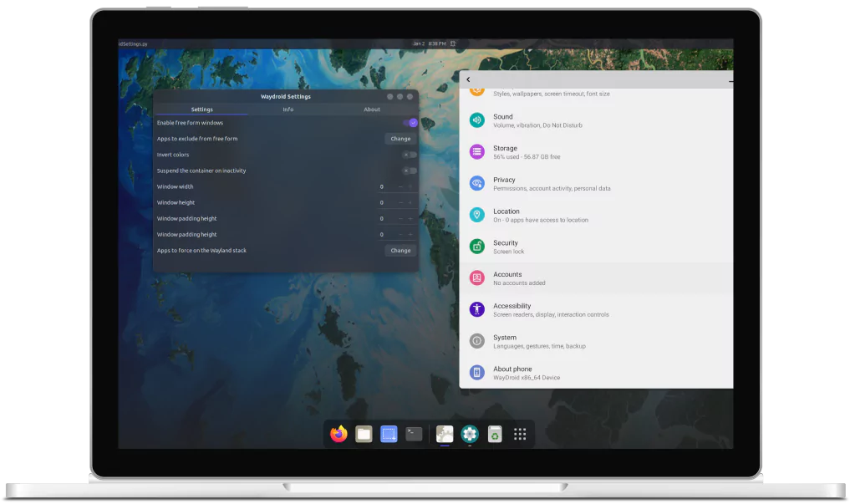Open Privacy via the blue eye icon
Image resolution: width=850 pixels, height=504 pixels.
coord(476,183)
